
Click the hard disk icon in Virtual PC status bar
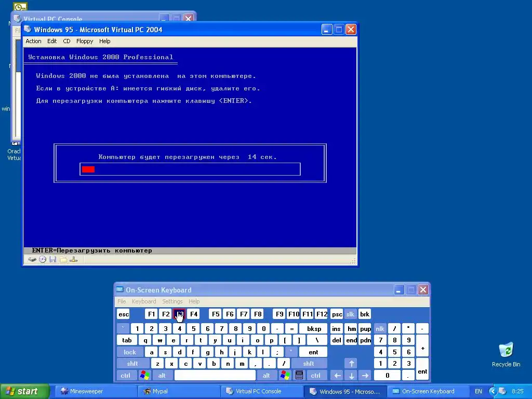click(32, 260)
